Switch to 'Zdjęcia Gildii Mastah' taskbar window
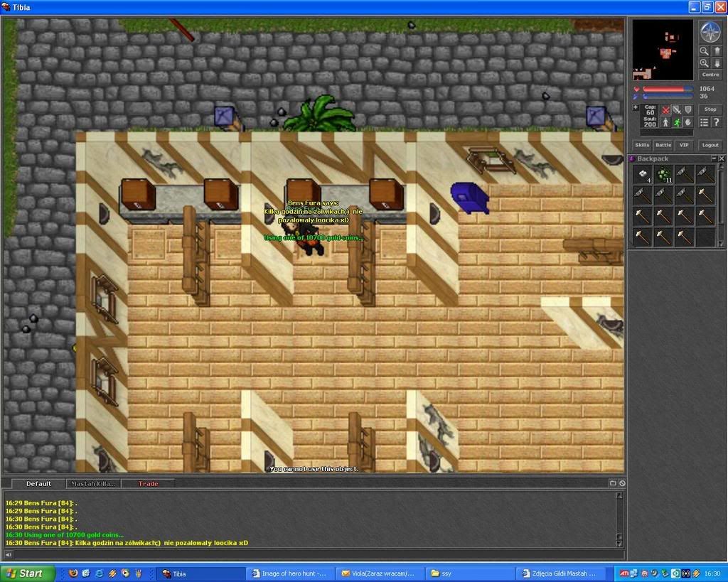Viewport: 728px width, 582px height. pyautogui.click(x=561, y=573)
